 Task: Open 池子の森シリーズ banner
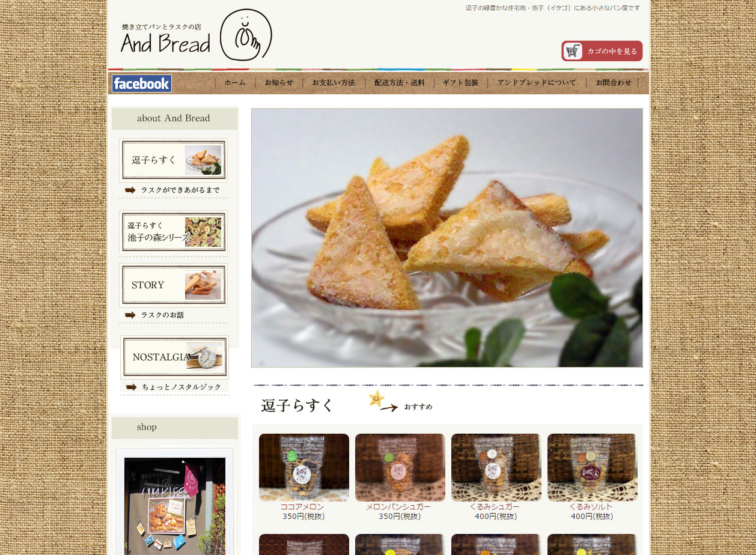click(x=173, y=232)
